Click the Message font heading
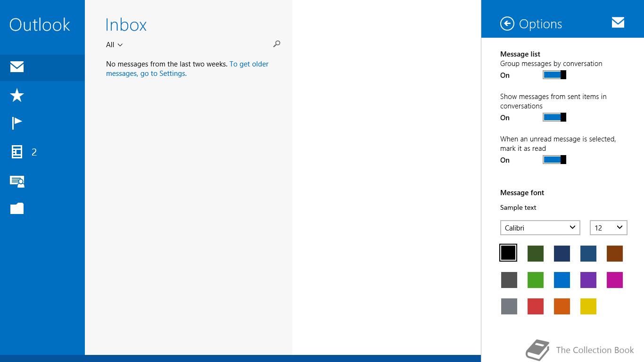 [x=522, y=192]
